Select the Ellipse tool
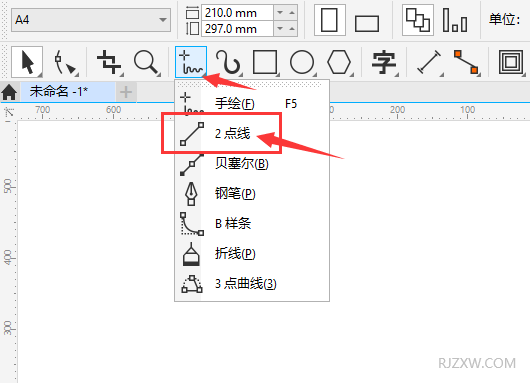This screenshot has height=383, width=530. click(x=302, y=62)
